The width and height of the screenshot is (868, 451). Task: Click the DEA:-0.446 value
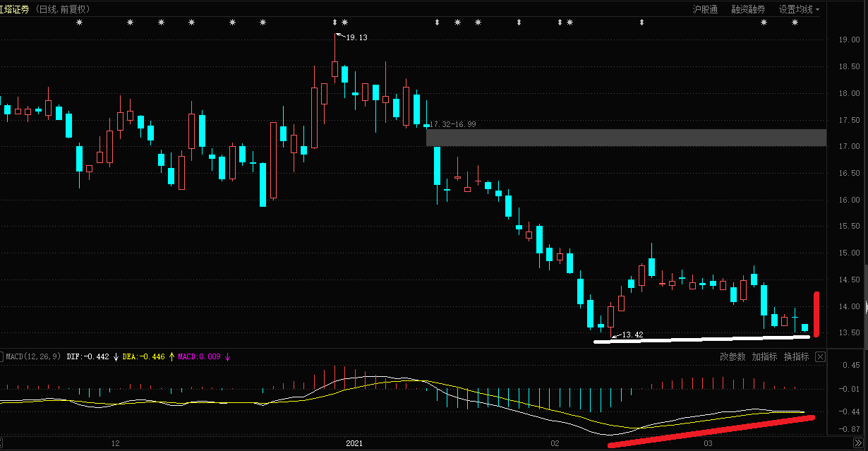pyautogui.click(x=144, y=356)
